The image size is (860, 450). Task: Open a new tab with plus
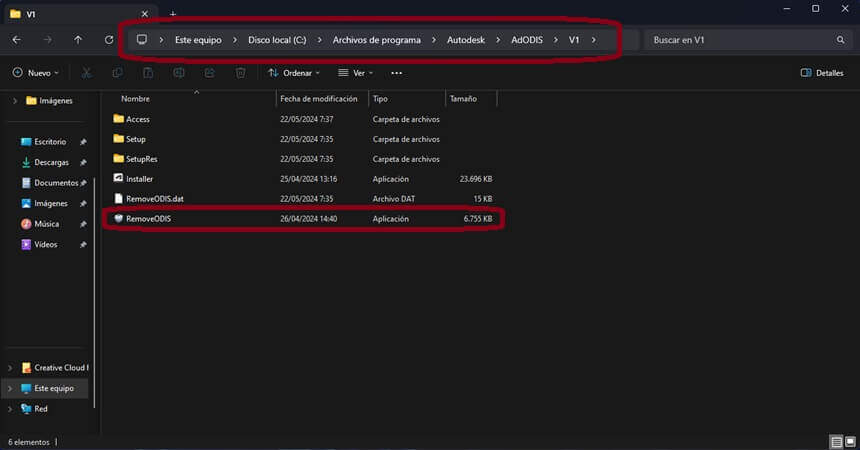(x=173, y=14)
